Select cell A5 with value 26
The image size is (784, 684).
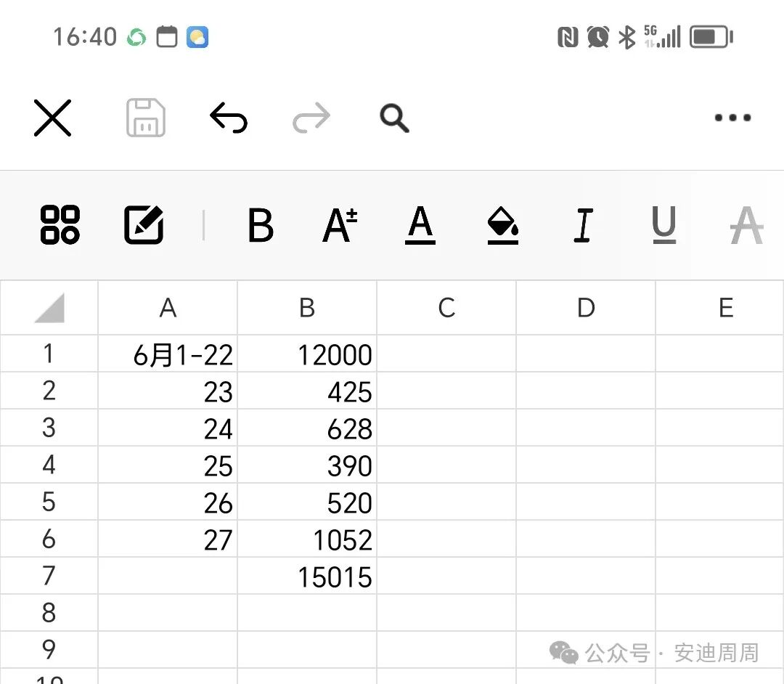point(168,502)
